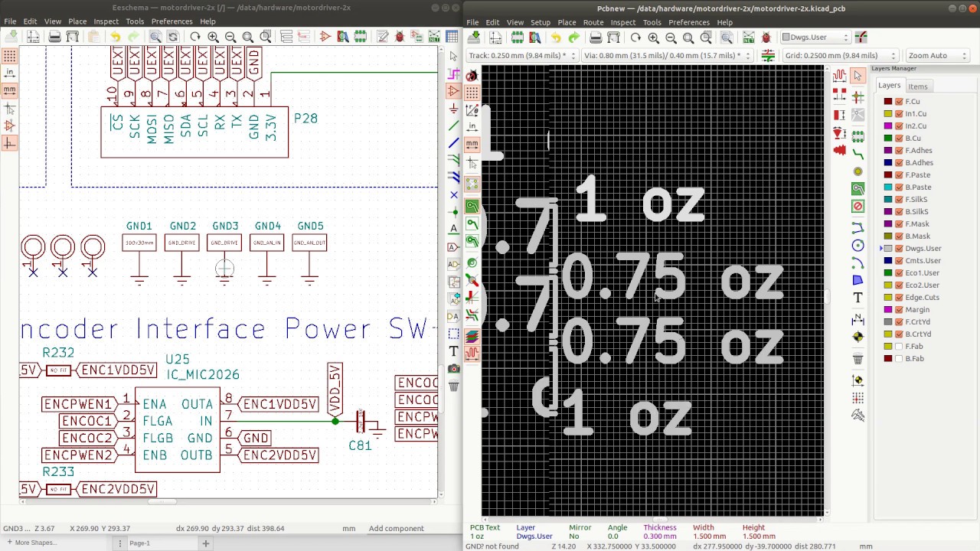Select draw circle tool in Pcbnew
Screen dimensions: 980x551
857,246
